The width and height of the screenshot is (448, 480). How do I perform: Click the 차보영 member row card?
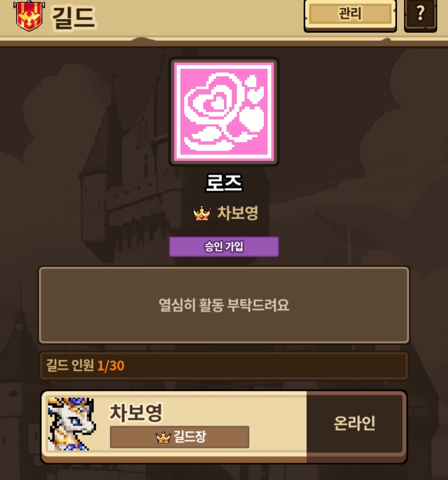[x=224, y=427]
